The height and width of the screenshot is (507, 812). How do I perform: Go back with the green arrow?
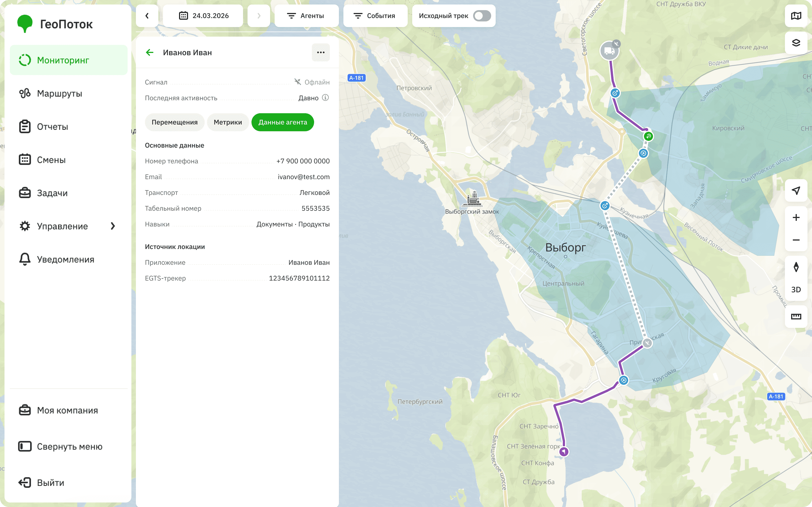[x=150, y=52]
